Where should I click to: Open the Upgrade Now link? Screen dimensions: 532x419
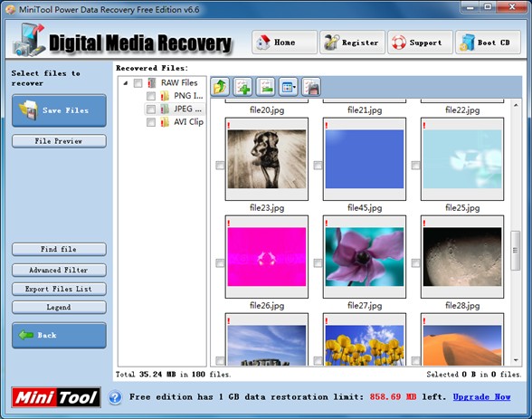point(481,397)
